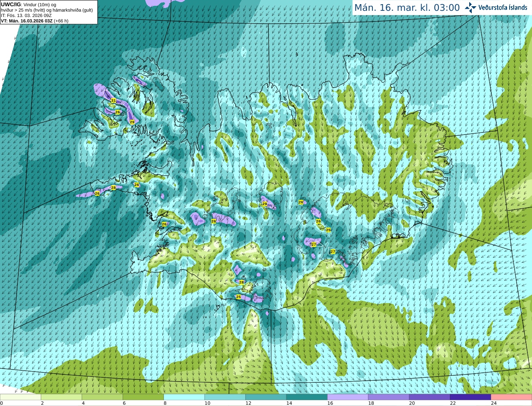
Task: Click the legend scale value 10
Action: coord(207,403)
